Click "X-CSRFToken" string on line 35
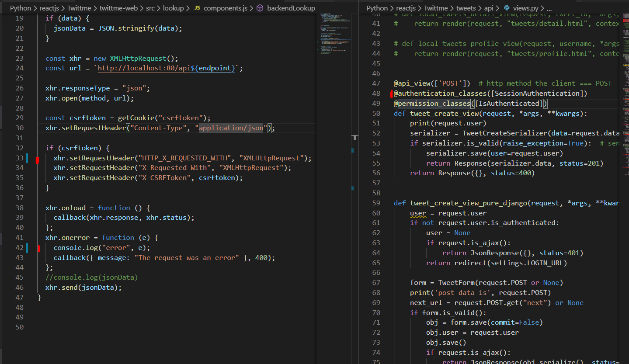This screenshot has height=364, width=629. click(x=164, y=178)
